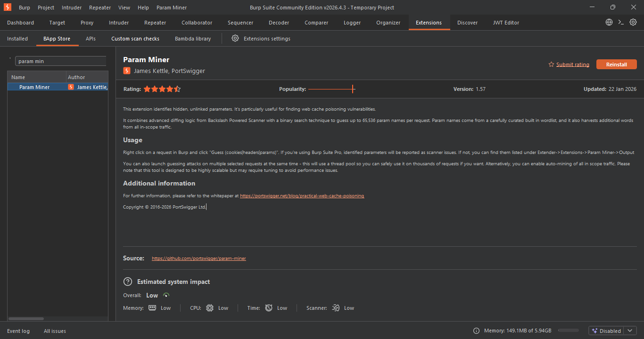The image size is (644, 339).
Task: Switch to the Target tab
Action: (x=58, y=23)
